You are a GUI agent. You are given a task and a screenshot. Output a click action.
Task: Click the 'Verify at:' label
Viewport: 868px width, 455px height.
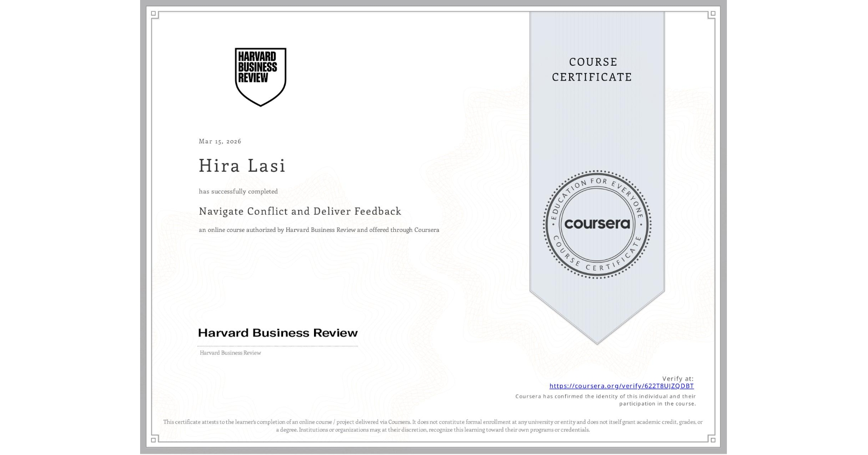pyautogui.click(x=678, y=379)
